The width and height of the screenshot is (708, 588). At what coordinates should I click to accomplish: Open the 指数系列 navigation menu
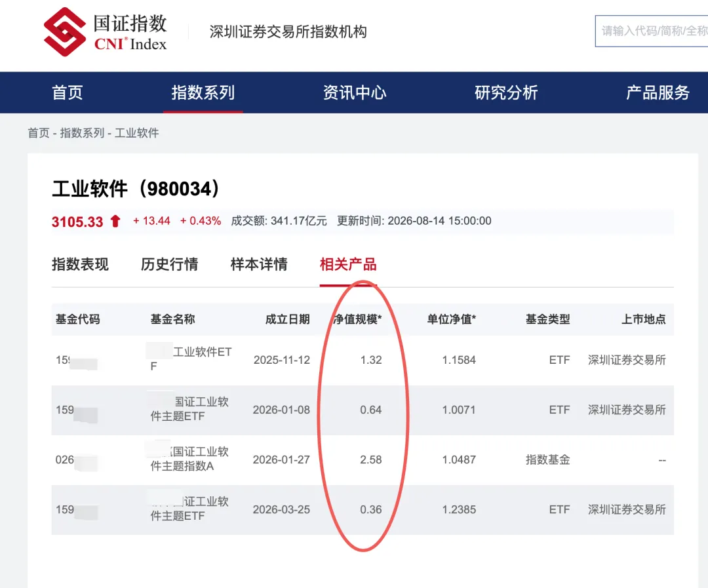[203, 92]
